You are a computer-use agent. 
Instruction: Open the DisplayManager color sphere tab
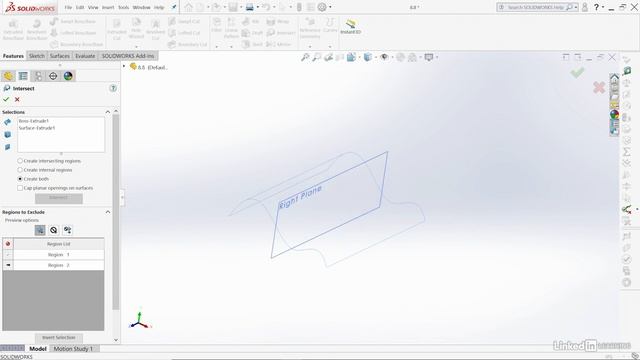pyautogui.click(x=68, y=76)
